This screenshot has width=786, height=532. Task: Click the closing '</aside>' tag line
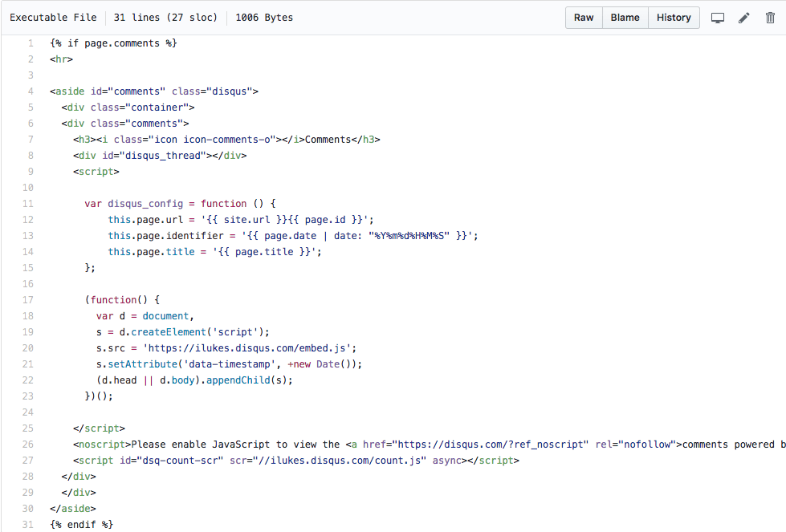click(73, 509)
